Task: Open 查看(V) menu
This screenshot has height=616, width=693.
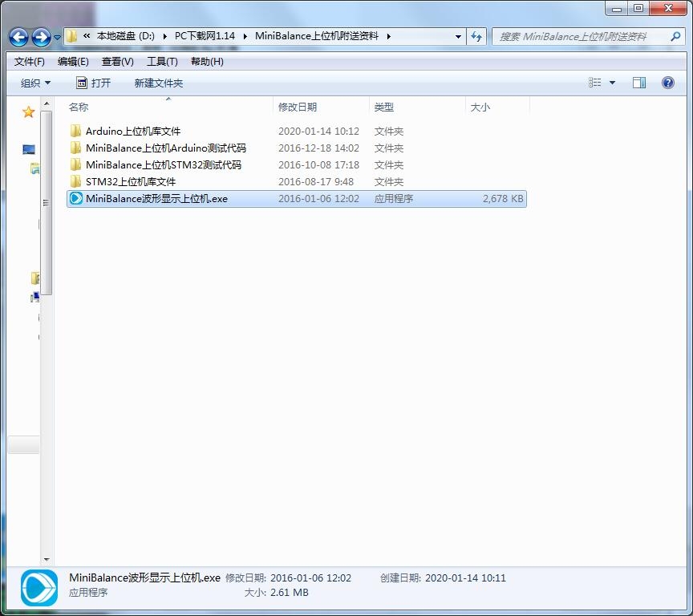Action: pos(118,62)
